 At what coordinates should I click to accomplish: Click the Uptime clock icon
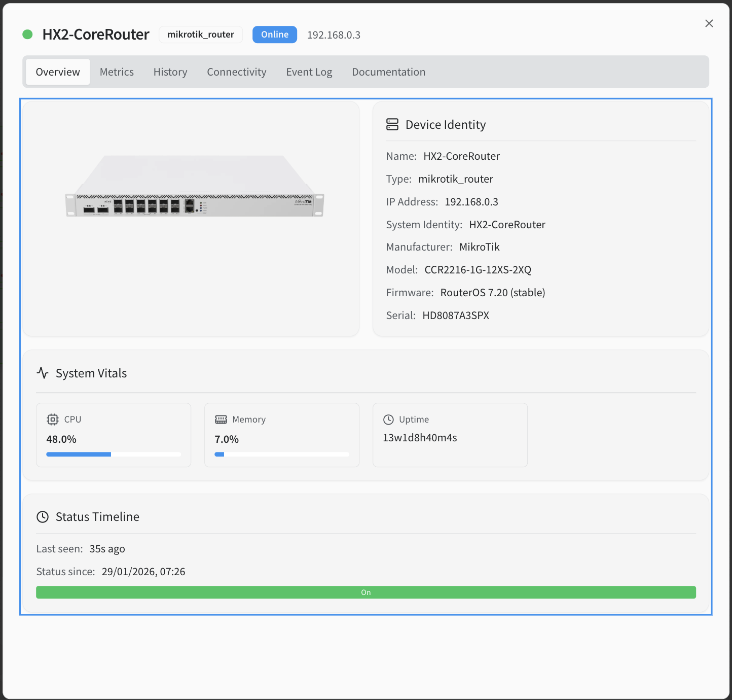388,419
